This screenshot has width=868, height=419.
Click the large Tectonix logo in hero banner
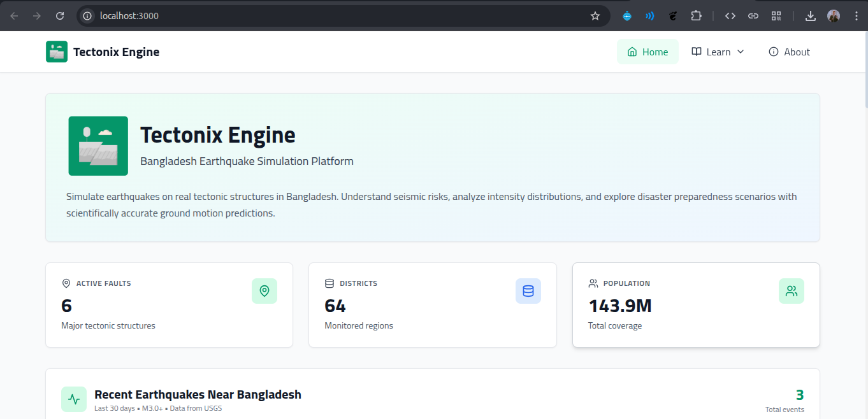click(98, 146)
